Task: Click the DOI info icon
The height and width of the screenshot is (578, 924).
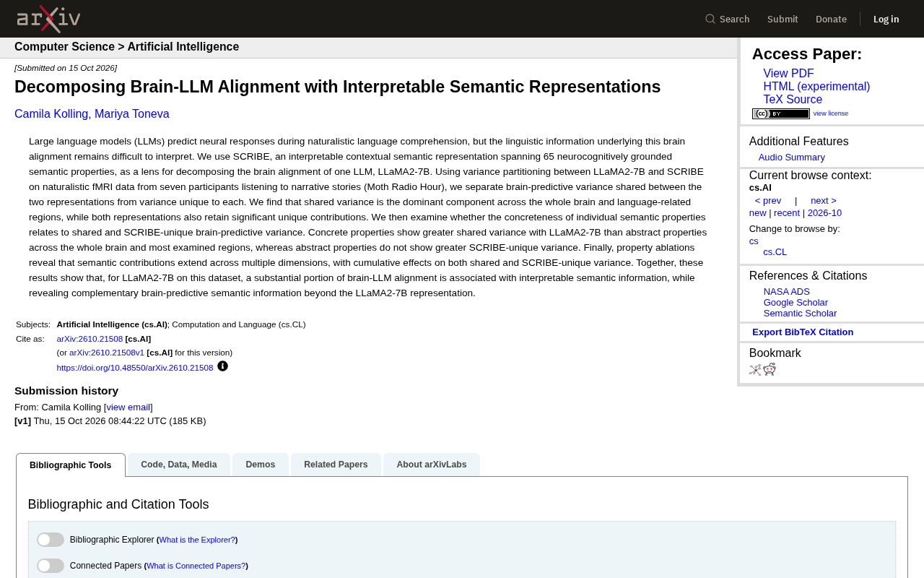Action: (222, 366)
